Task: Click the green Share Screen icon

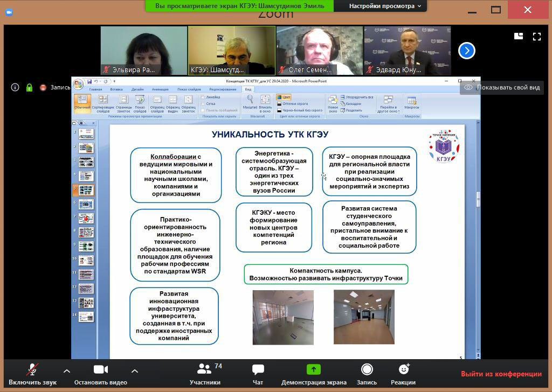Action: pyautogui.click(x=314, y=369)
